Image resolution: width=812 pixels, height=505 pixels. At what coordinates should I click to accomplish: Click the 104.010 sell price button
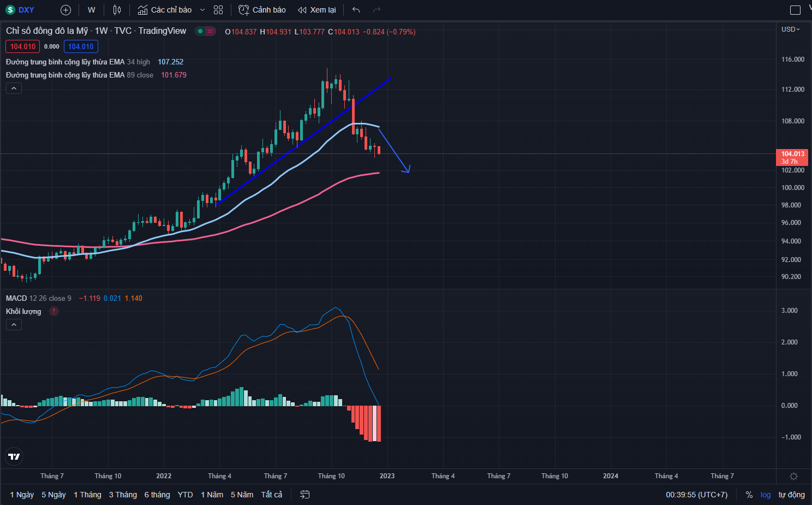pos(22,47)
